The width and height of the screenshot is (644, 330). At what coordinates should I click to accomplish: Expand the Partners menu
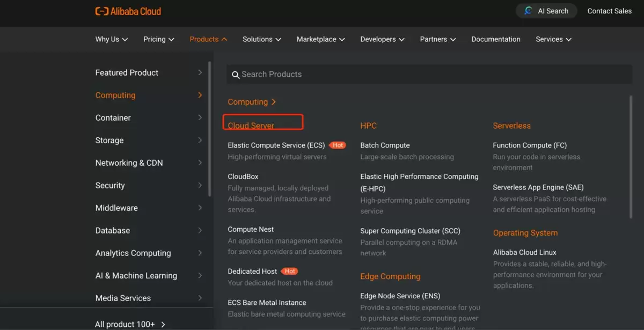coord(438,39)
